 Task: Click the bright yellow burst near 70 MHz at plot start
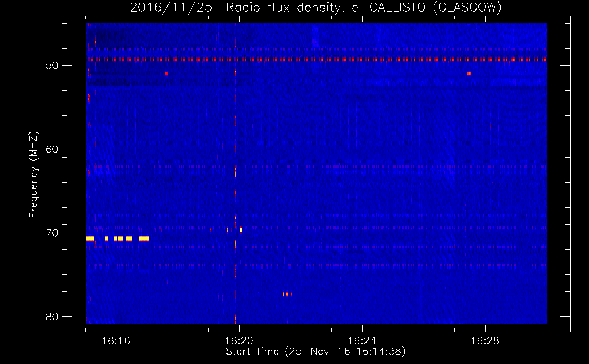(90, 239)
